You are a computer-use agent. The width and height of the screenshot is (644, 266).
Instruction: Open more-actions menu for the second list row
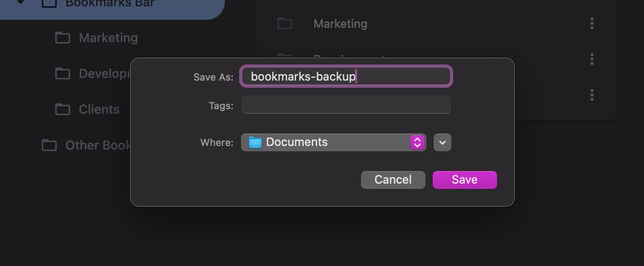pyautogui.click(x=592, y=59)
